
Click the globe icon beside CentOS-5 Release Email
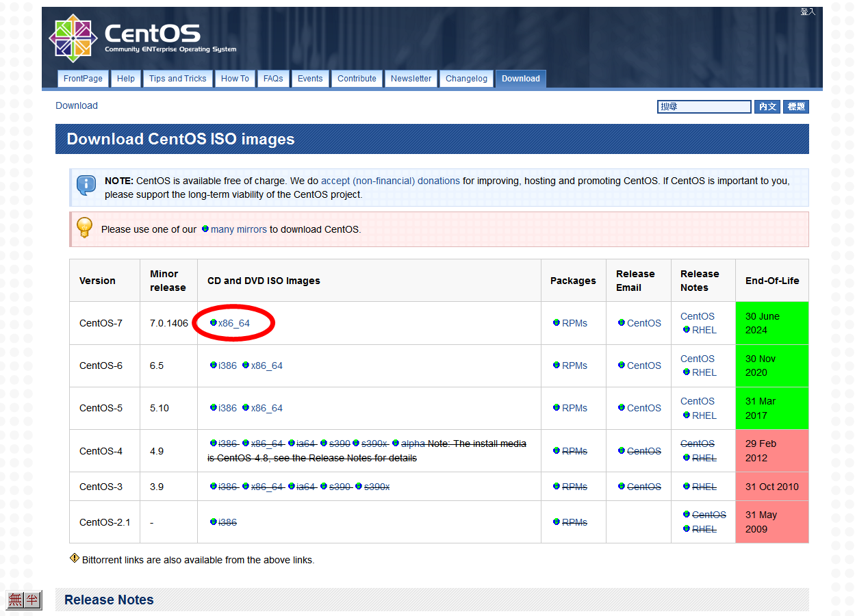pyautogui.click(x=622, y=407)
